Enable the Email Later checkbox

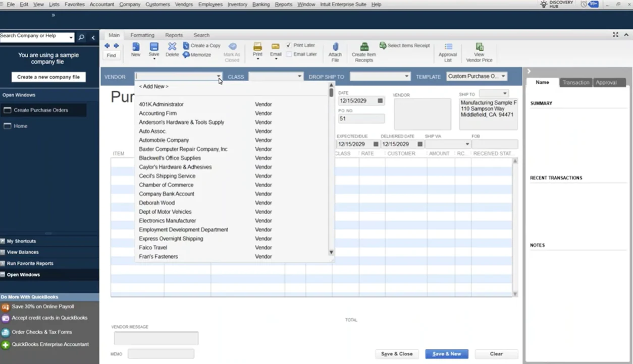click(289, 54)
